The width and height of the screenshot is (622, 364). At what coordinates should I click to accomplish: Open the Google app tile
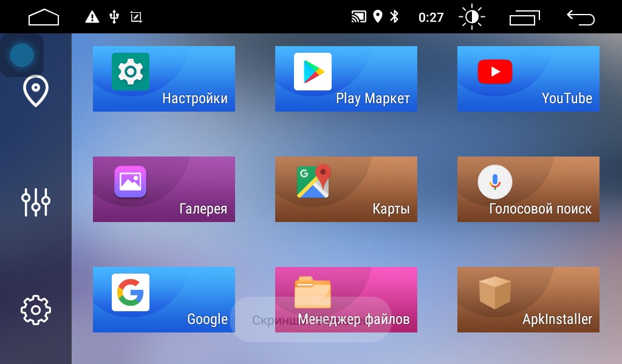pos(164,300)
